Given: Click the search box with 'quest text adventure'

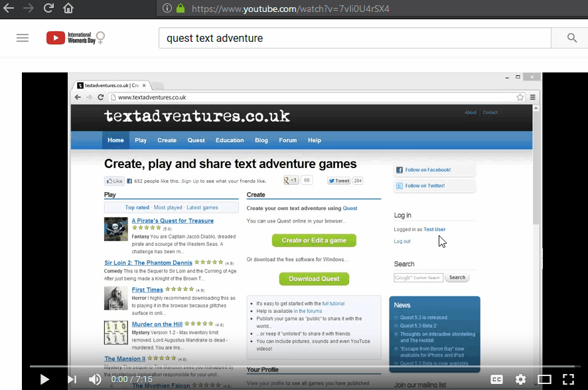Looking at the screenshot, I should coord(355,38).
